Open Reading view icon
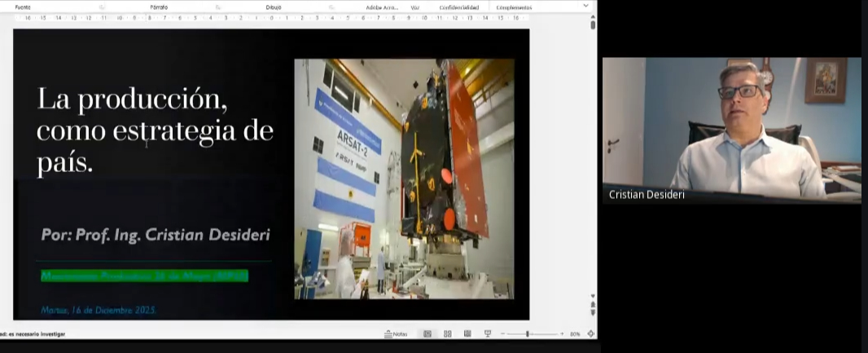This screenshot has height=353, width=868. (x=467, y=333)
